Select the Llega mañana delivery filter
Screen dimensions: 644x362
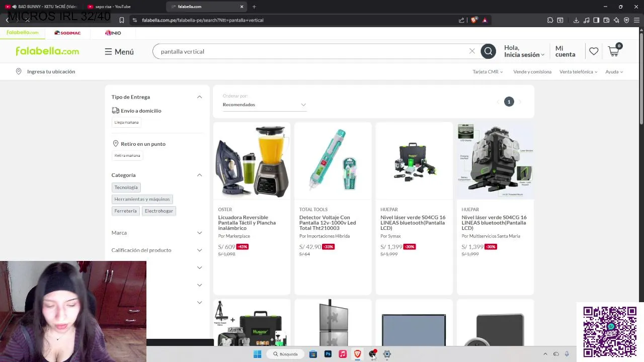[x=126, y=122]
